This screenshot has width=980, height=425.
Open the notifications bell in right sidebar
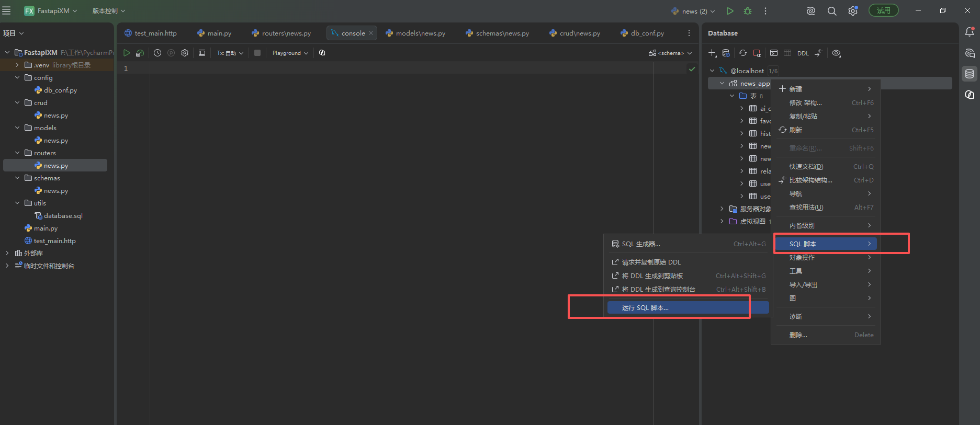tap(970, 32)
